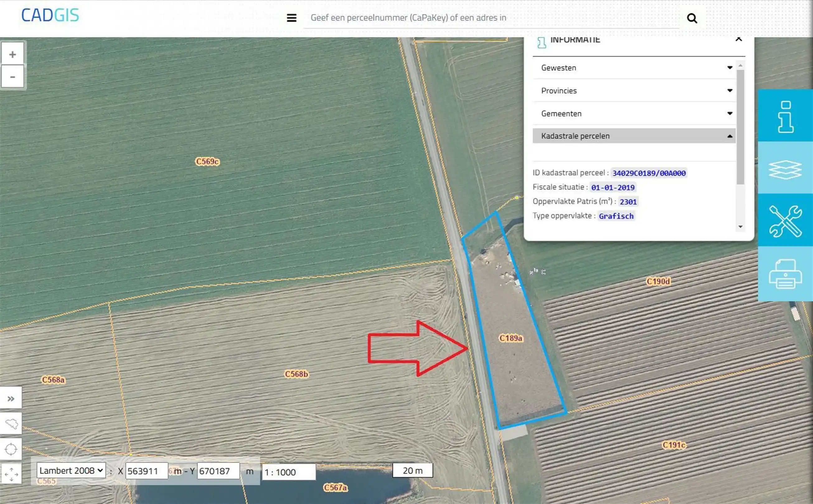The height and width of the screenshot is (504, 813).
Task: Click the printer sidebar icon
Action: click(x=785, y=274)
